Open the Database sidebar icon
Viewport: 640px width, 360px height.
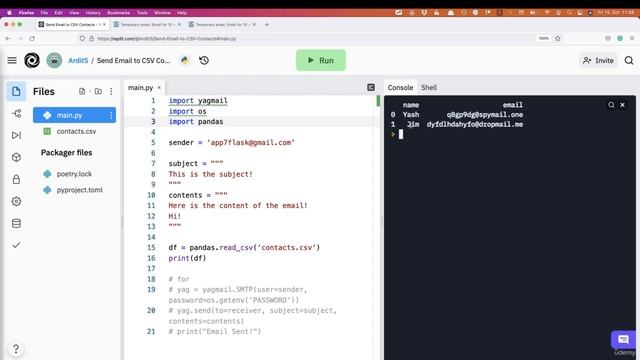coord(16,223)
